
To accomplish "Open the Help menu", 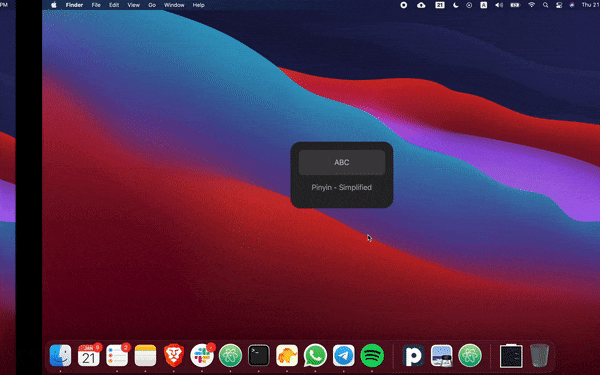I will (199, 5).
